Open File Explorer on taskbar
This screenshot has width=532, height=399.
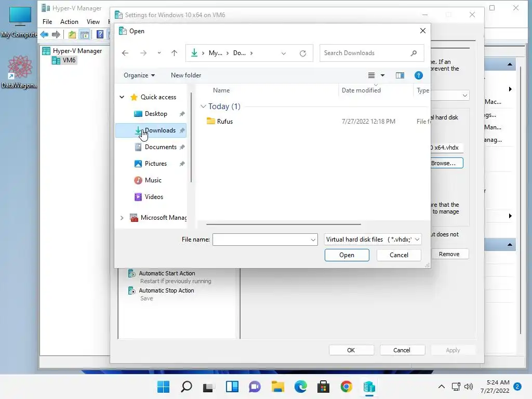[x=277, y=387]
